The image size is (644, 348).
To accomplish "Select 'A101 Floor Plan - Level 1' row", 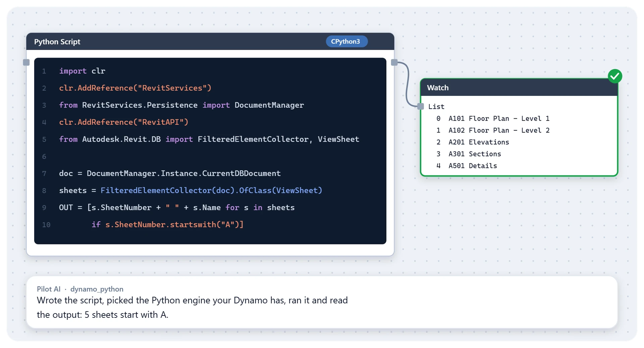I will 493,119.
